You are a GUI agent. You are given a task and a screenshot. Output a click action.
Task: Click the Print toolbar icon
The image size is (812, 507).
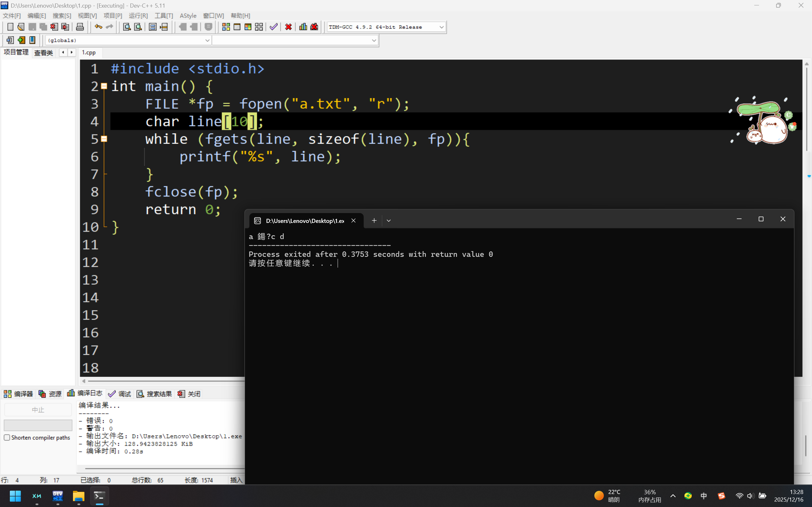point(80,27)
